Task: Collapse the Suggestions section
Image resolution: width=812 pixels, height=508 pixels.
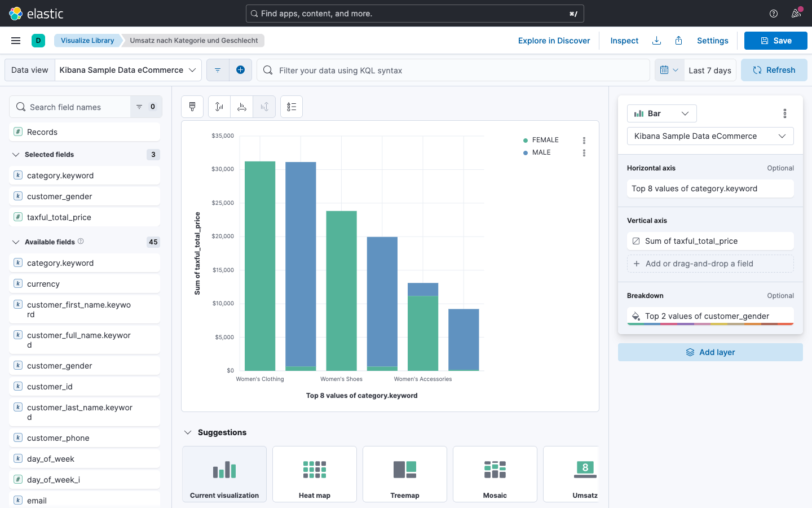Action: pyautogui.click(x=188, y=432)
